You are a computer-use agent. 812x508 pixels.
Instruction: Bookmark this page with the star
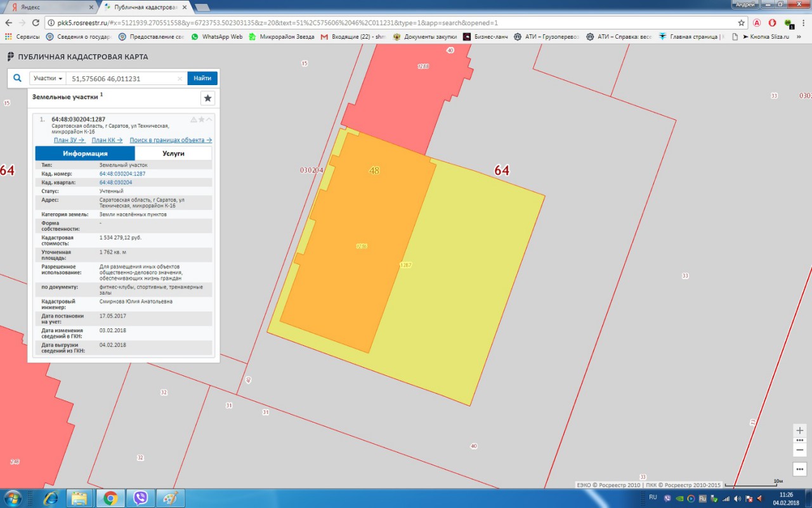[741, 22]
